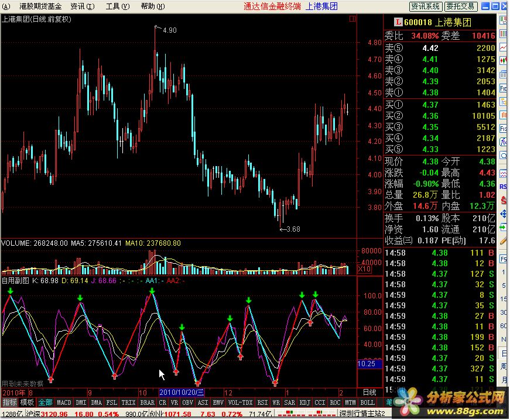Click the 日线 period selector
Image resolution: width=510 pixels, height=420 pixels.
pyautogui.click(x=369, y=393)
